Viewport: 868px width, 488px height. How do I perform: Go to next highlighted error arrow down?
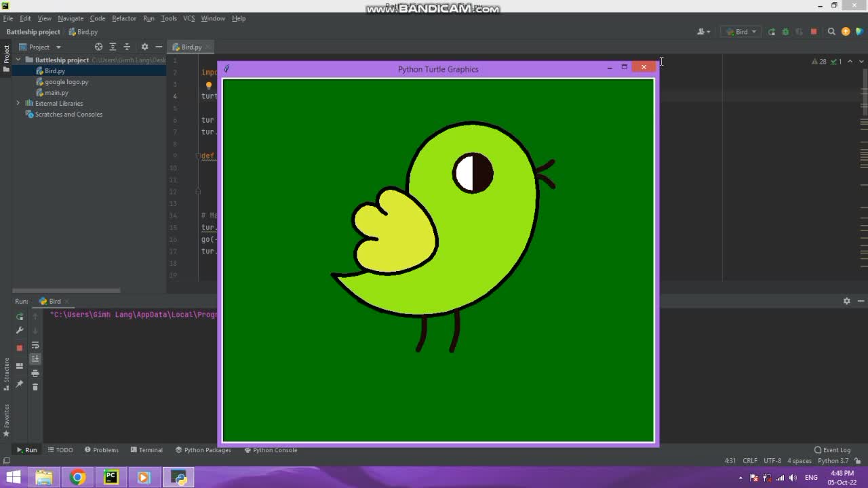(x=861, y=62)
